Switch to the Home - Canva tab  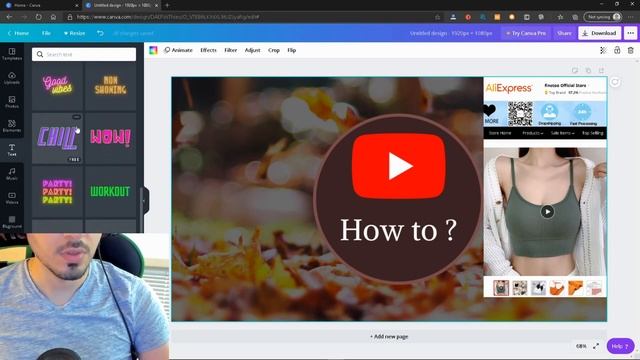[x=40, y=5]
